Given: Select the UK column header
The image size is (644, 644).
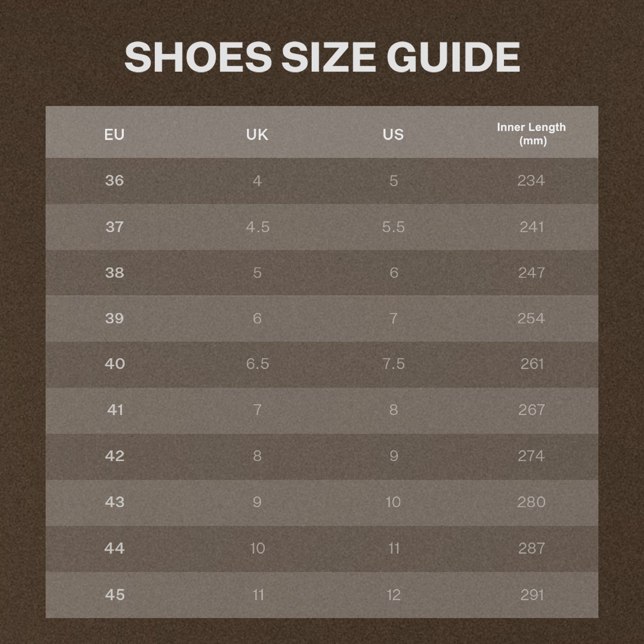Looking at the screenshot, I should tap(257, 134).
